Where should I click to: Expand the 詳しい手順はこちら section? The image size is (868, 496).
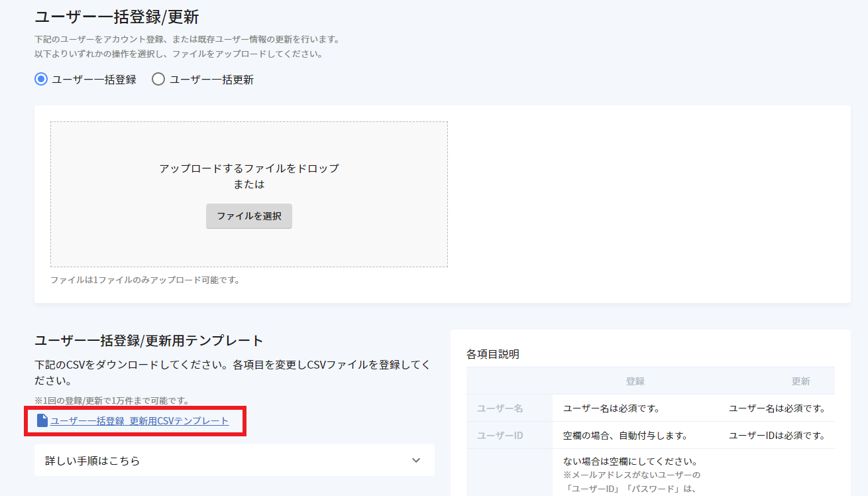point(235,460)
